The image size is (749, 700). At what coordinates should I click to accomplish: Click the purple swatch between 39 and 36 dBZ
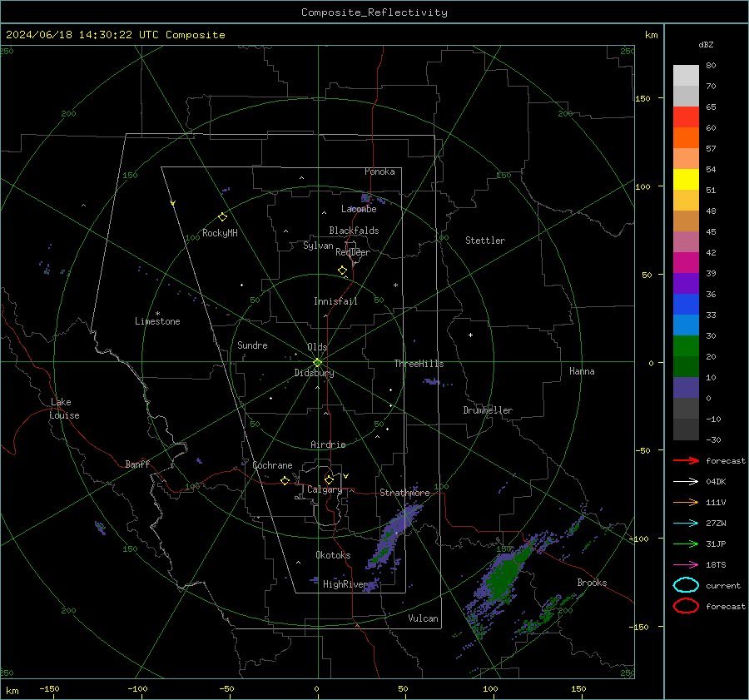tap(686, 284)
